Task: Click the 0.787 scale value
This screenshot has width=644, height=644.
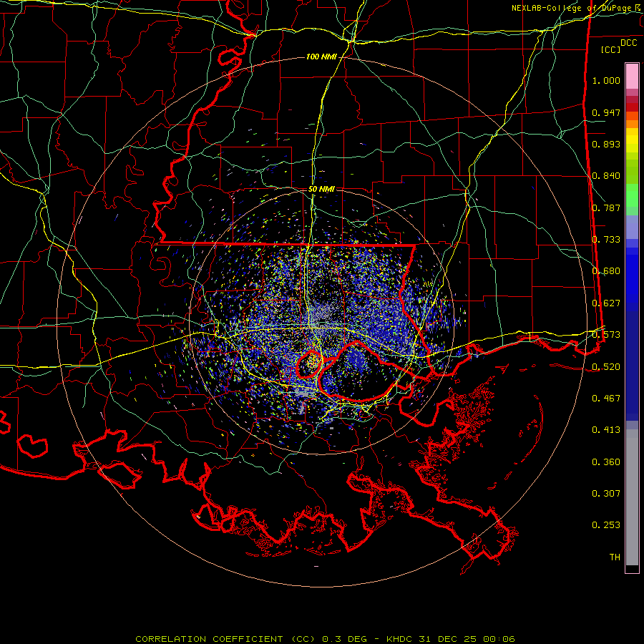Action: point(606,208)
